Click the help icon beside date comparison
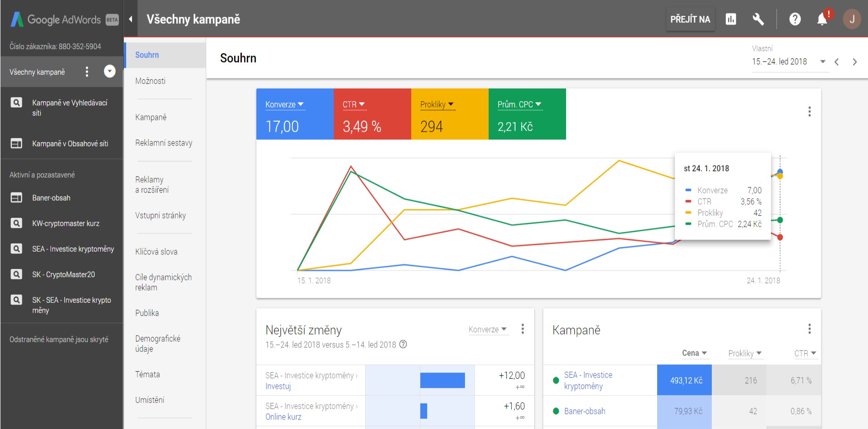This screenshot has height=429, width=868. [x=403, y=345]
